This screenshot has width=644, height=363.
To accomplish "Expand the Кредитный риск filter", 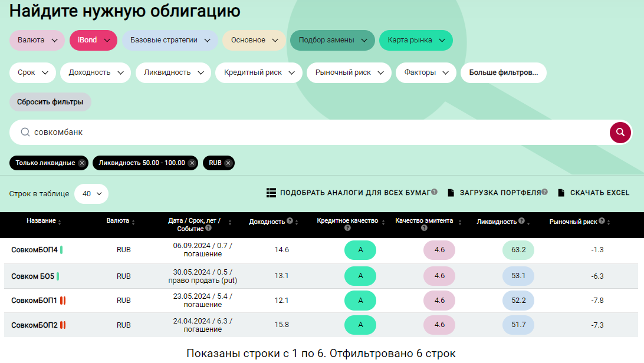I will pyautogui.click(x=259, y=72).
